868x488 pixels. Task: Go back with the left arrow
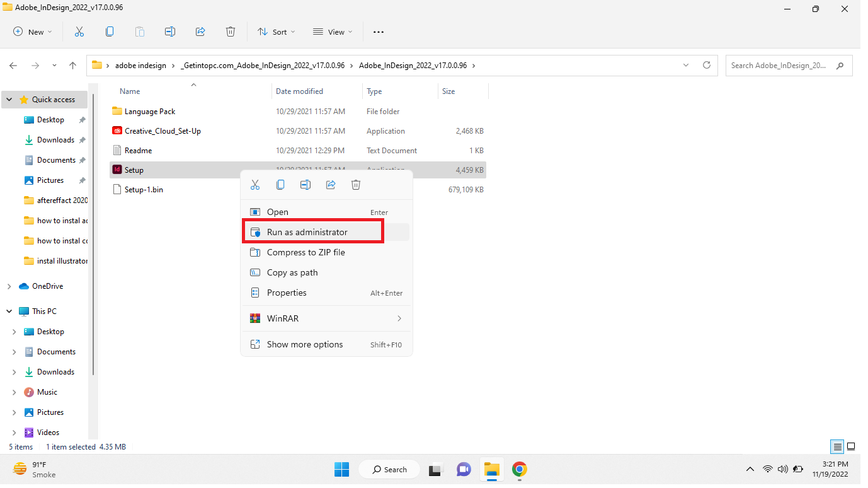[x=13, y=65]
